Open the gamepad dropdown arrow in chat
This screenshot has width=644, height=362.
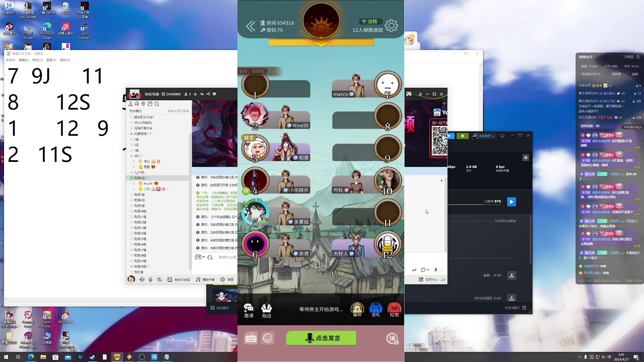(x=204, y=257)
